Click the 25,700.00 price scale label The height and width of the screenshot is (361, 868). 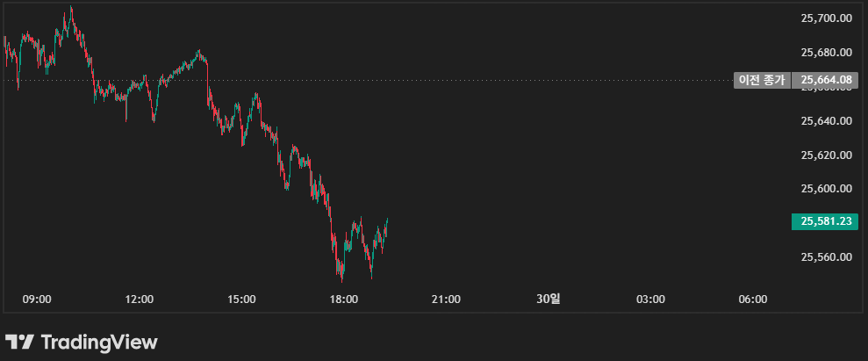tap(827, 18)
